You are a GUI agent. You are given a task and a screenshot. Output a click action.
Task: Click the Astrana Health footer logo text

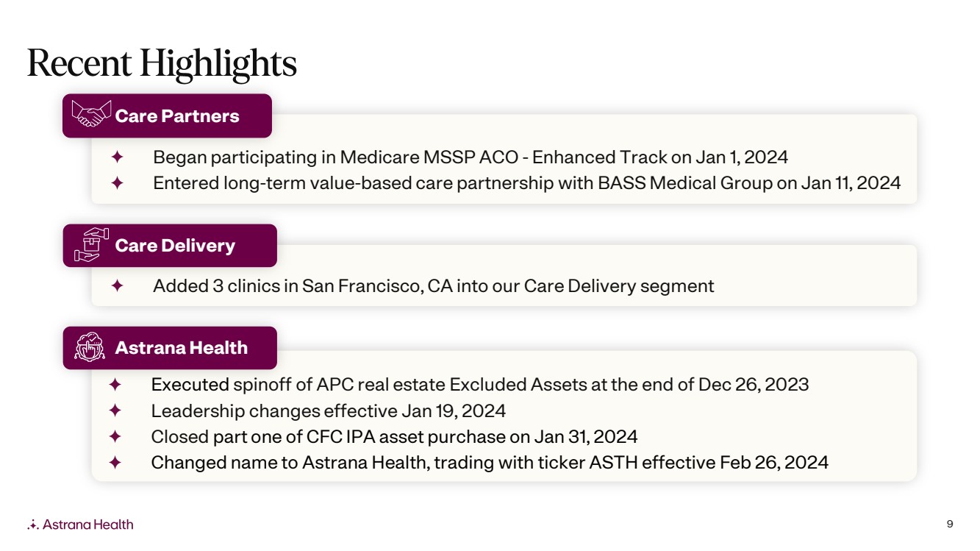pos(88,525)
